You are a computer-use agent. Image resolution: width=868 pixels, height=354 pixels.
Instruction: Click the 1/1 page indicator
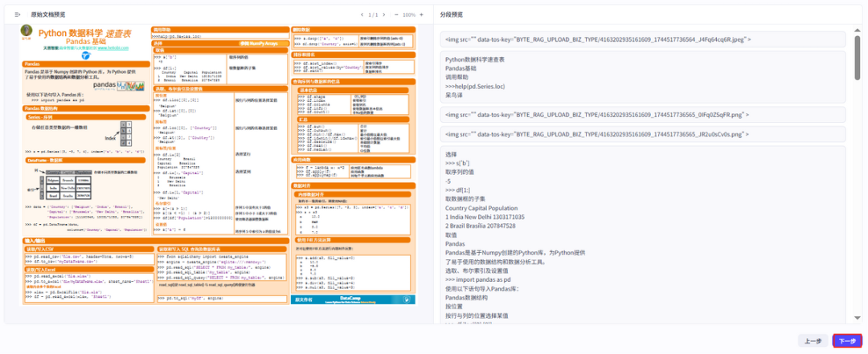pos(373,14)
